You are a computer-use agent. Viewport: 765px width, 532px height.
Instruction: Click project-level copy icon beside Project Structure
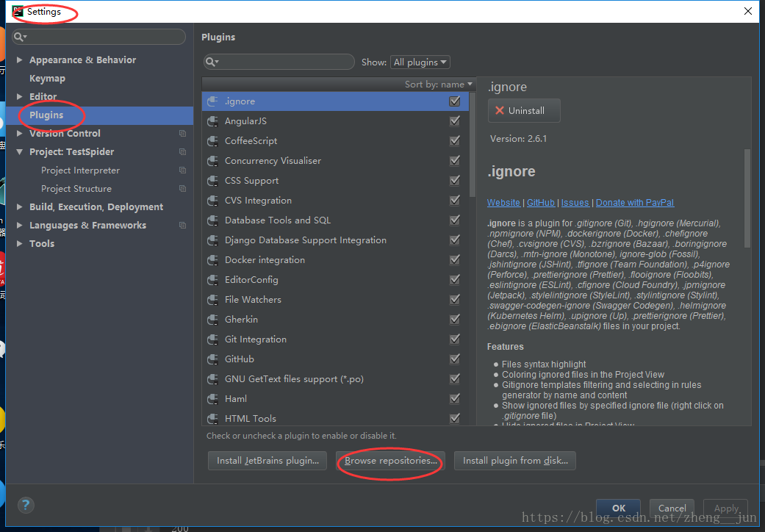[x=182, y=188]
